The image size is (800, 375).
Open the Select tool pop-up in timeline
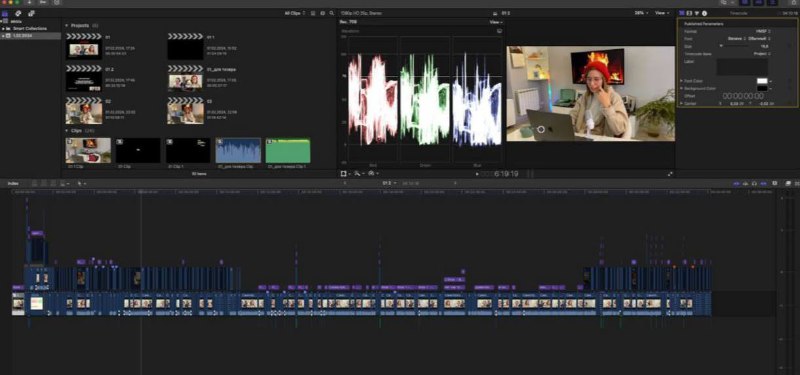point(81,183)
